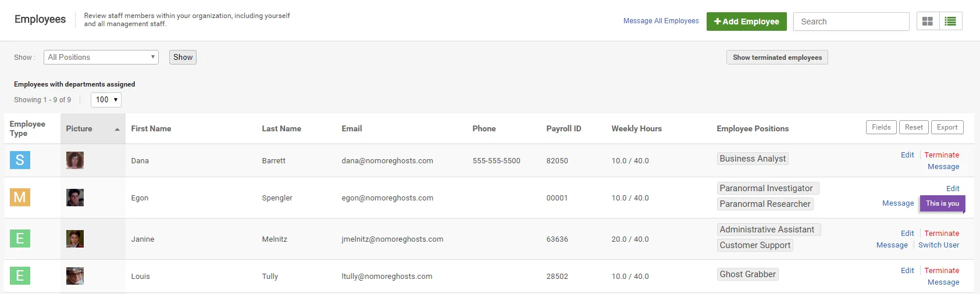
Task: Click Janine's E employee type badge
Action: tap(20, 239)
